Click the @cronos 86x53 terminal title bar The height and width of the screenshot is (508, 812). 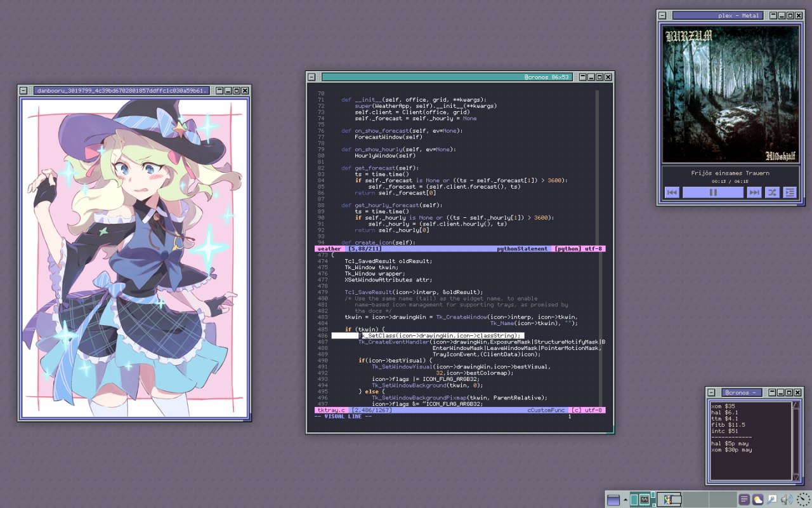[447, 77]
